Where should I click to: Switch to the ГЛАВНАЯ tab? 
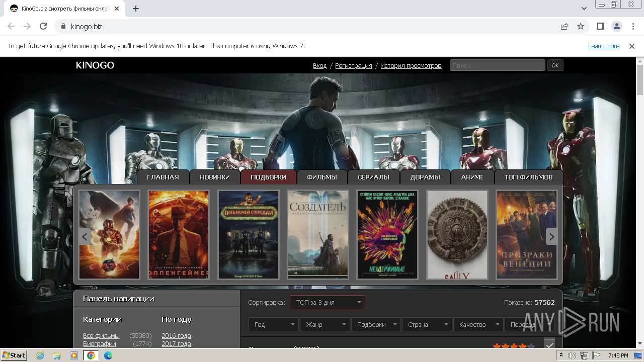[163, 177]
